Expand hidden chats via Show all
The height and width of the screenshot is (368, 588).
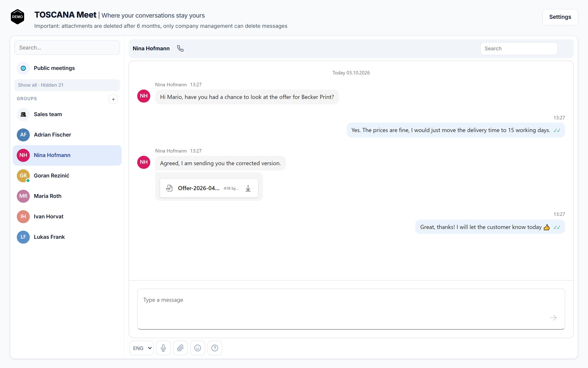click(67, 85)
